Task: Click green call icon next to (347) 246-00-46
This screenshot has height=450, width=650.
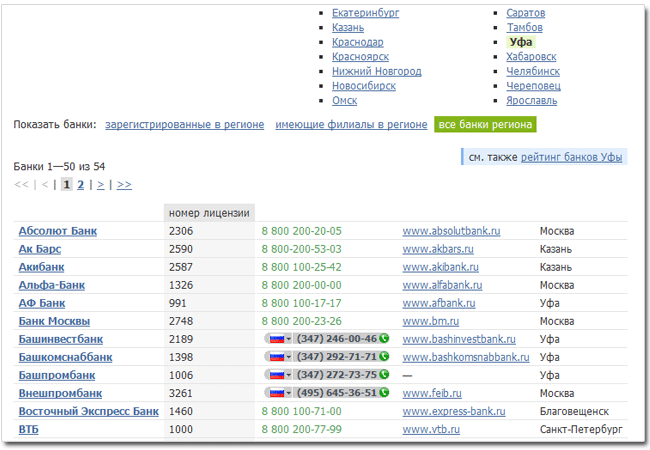Action: [x=384, y=339]
